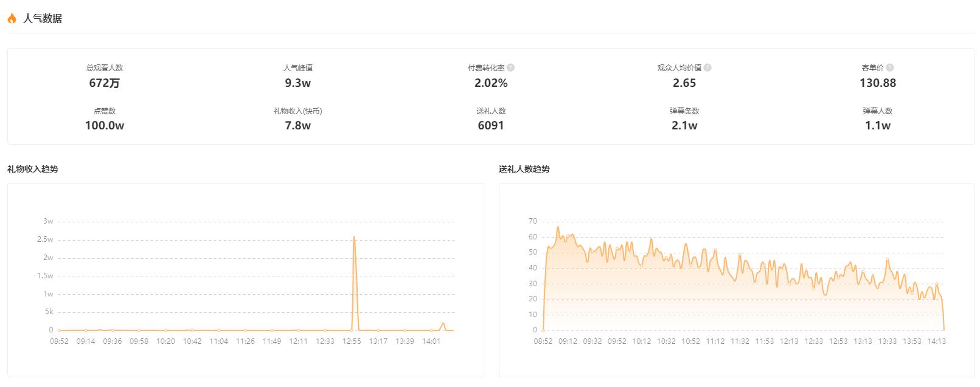Click the 人气峰值 value 9.3w
This screenshot has width=980, height=387.
[298, 83]
